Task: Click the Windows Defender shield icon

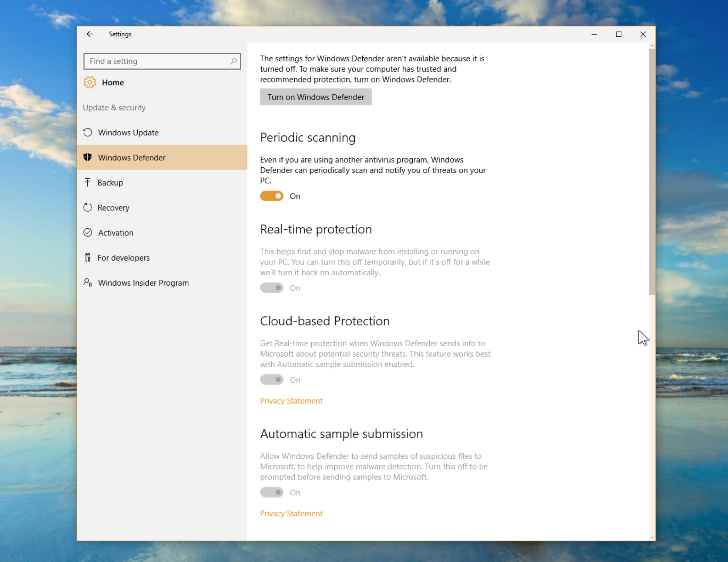Action: coord(88,157)
